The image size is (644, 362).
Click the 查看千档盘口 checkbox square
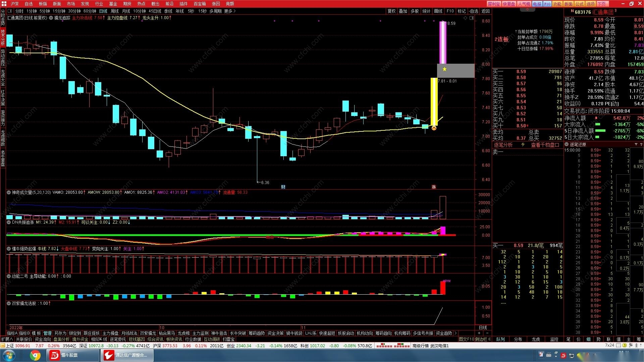557,145
